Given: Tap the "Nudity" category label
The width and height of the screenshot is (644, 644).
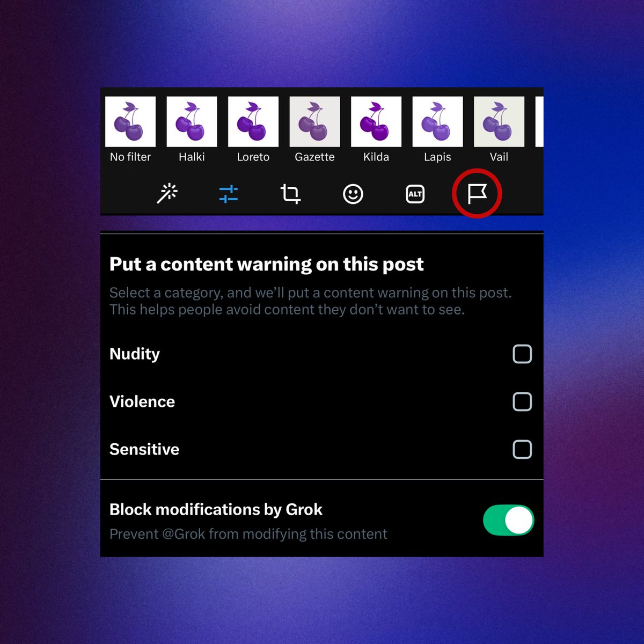Looking at the screenshot, I should [135, 354].
